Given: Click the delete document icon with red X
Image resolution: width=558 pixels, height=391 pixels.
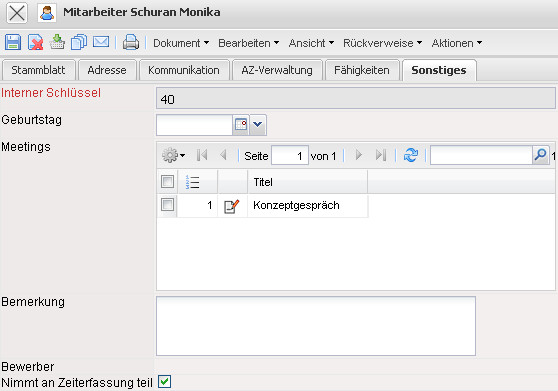Looking at the screenshot, I should coord(35,42).
